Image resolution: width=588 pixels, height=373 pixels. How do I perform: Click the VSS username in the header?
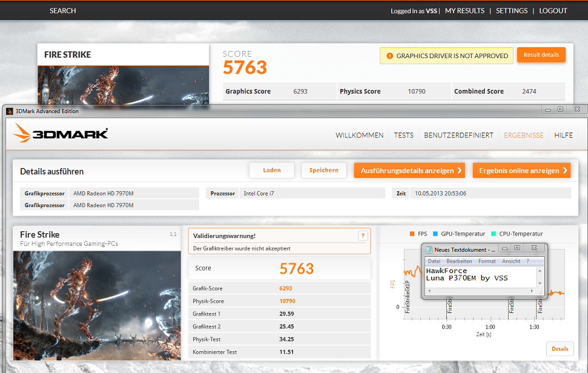pyautogui.click(x=431, y=11)
